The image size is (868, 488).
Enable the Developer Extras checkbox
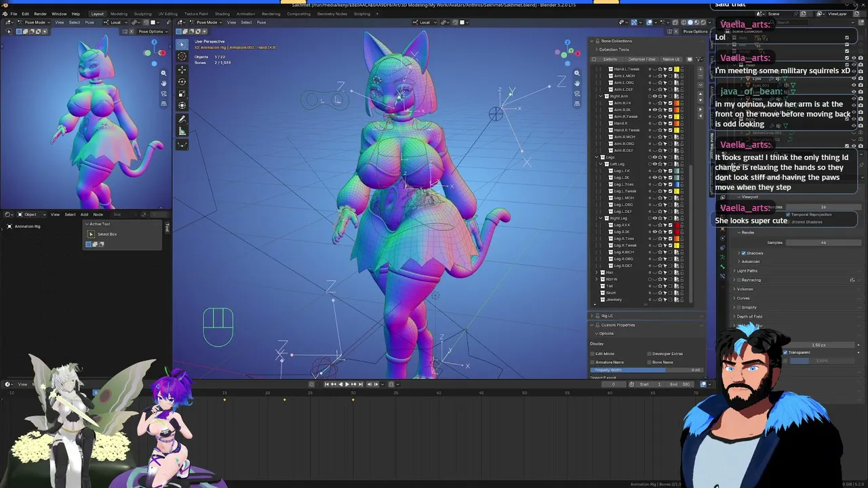point(650,354)
